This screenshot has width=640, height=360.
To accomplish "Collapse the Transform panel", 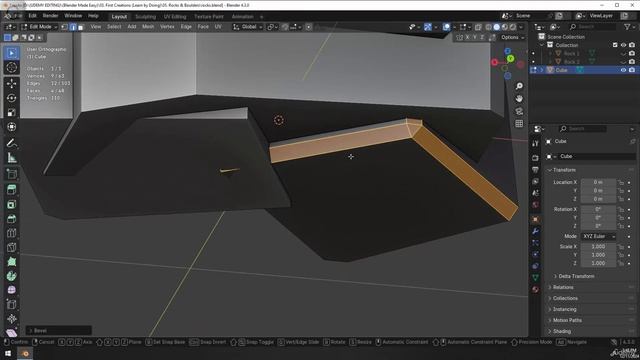I will pos(564,170).
